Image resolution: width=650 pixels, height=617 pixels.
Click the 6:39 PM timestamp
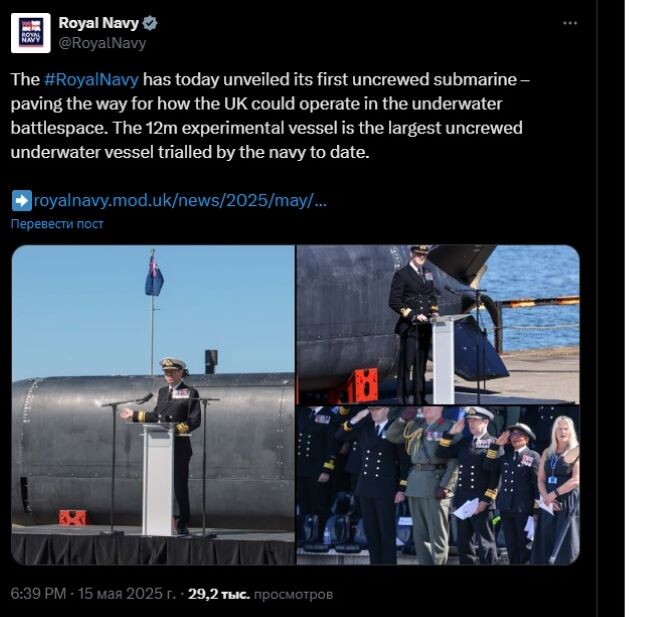(x=38, y=594)
